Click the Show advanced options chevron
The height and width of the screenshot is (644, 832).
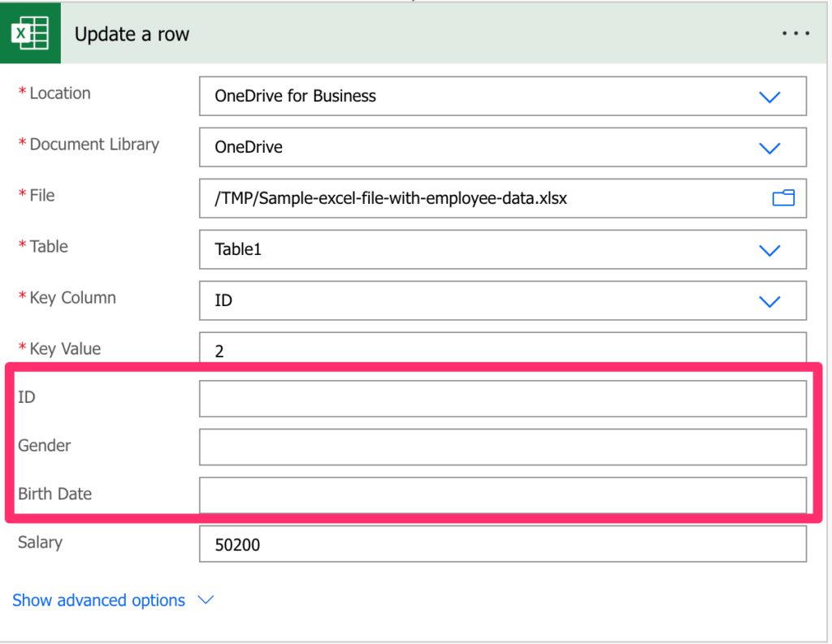[206, 600]
